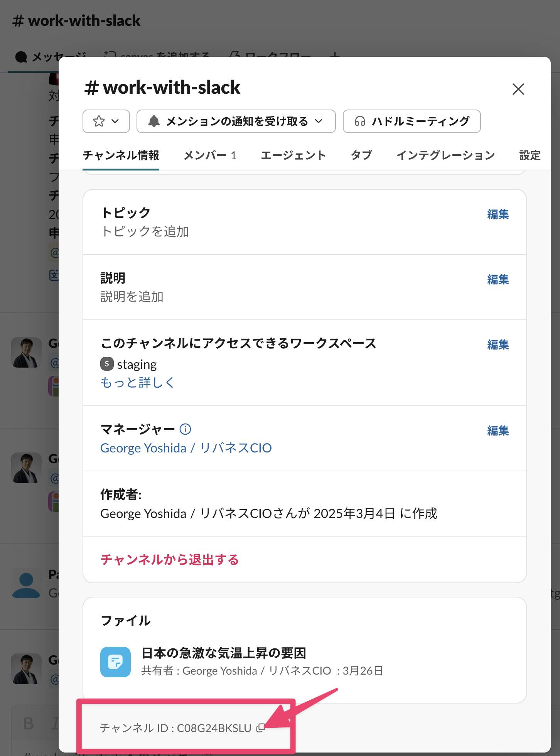Switch to the 設定 tab

(530, 155)
